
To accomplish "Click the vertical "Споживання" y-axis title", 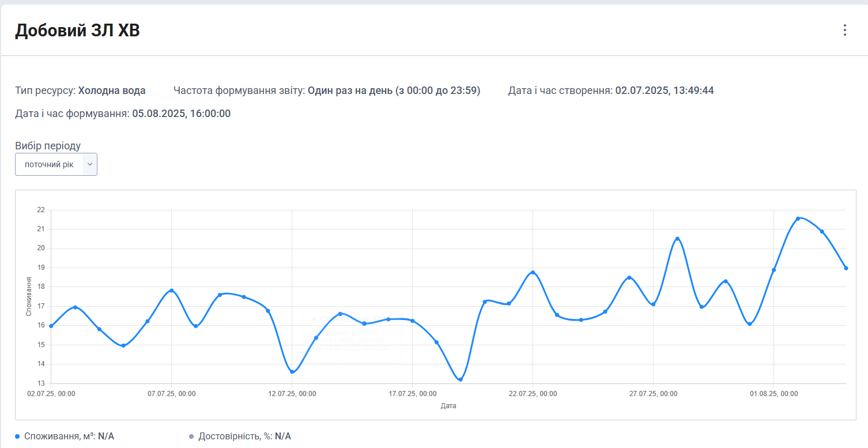I will point(29,296).
